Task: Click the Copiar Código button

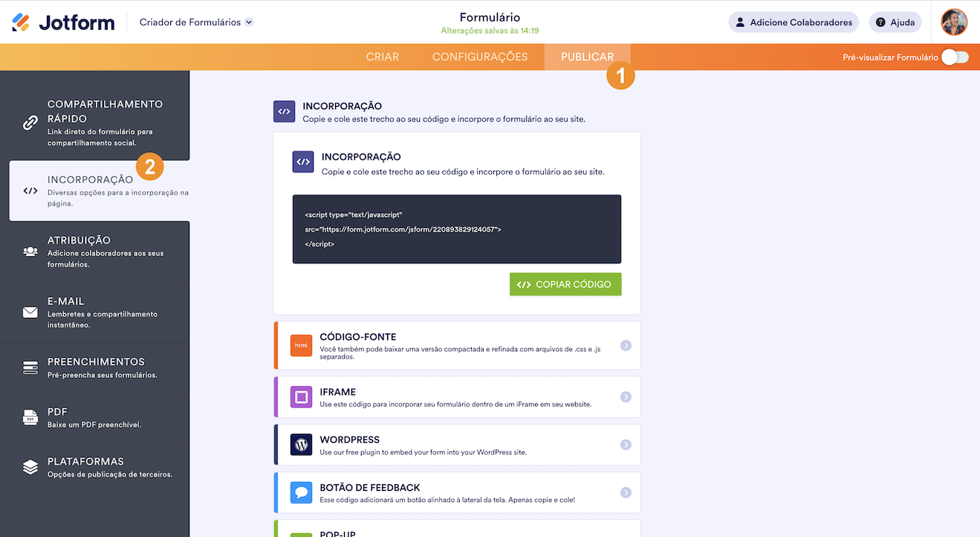Action: [x=565, y=284]
